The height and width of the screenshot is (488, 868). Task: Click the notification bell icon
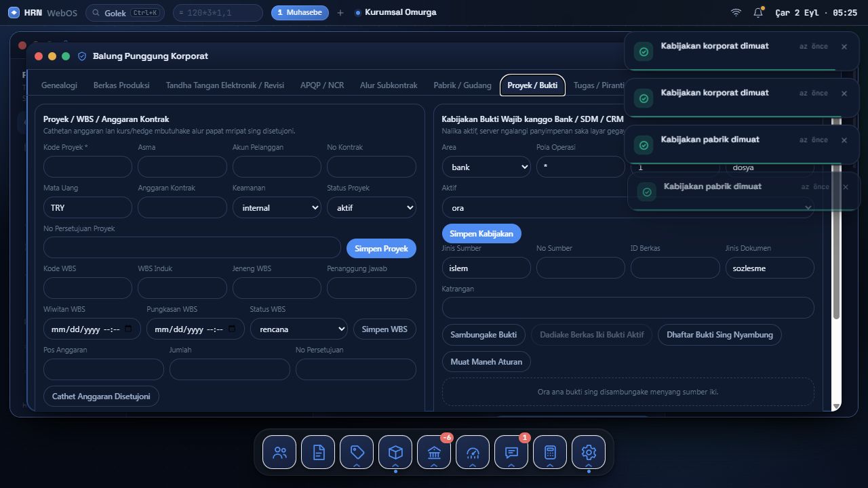click(758, 12)
